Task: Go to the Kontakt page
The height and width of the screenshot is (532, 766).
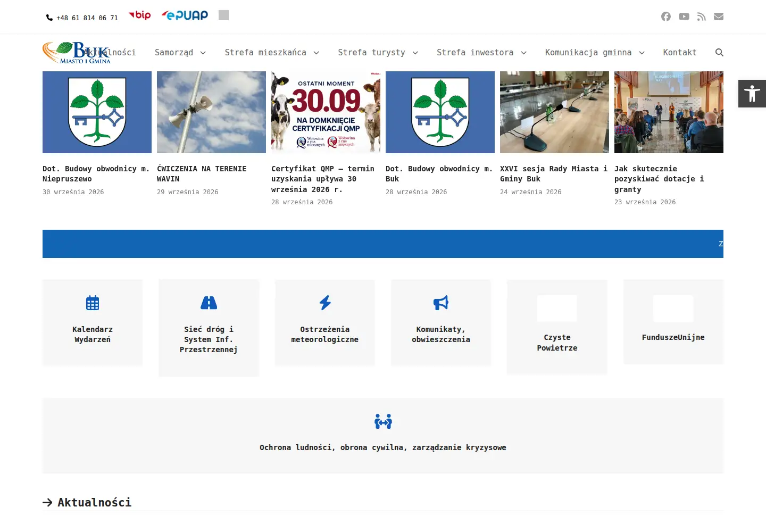Action: [680, 52]
